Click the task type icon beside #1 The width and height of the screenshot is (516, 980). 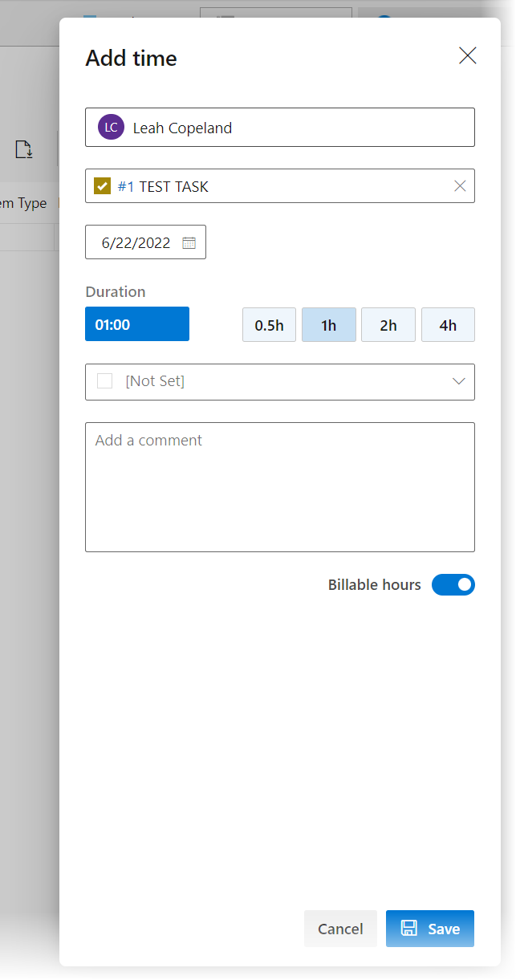click(102, 186)
